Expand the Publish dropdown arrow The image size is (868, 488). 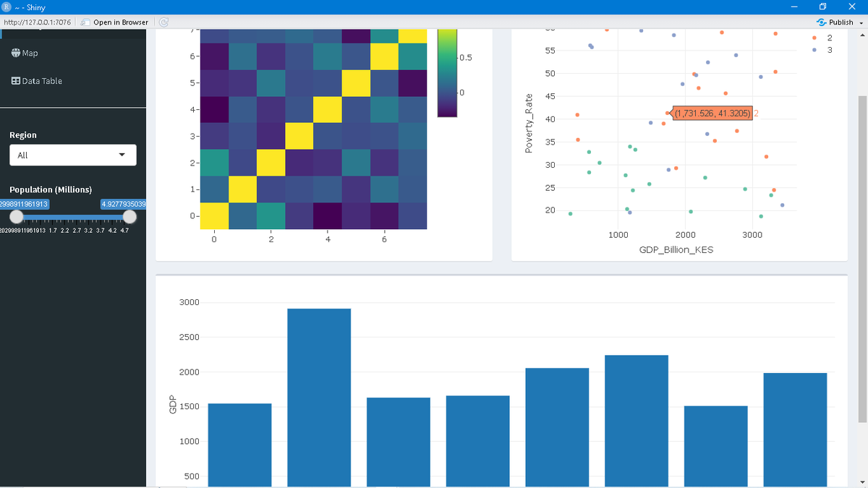(861, 22)
